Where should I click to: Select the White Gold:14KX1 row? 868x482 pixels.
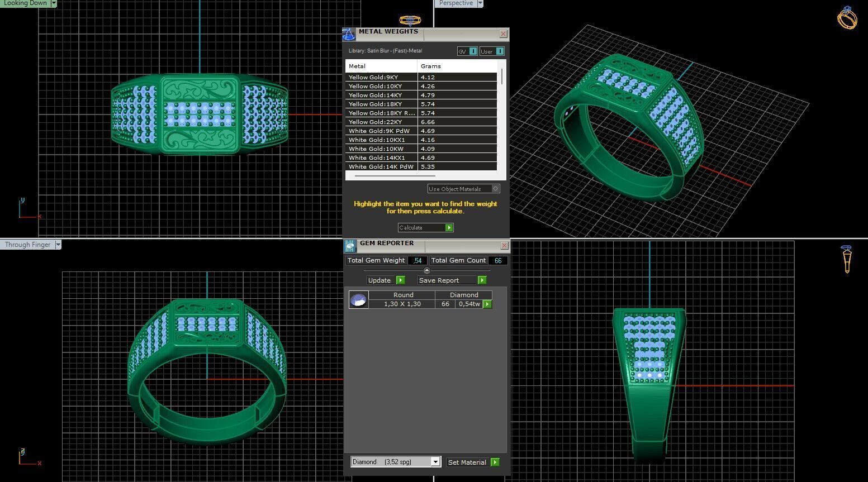pyautogui.click(x=421, y=158)
